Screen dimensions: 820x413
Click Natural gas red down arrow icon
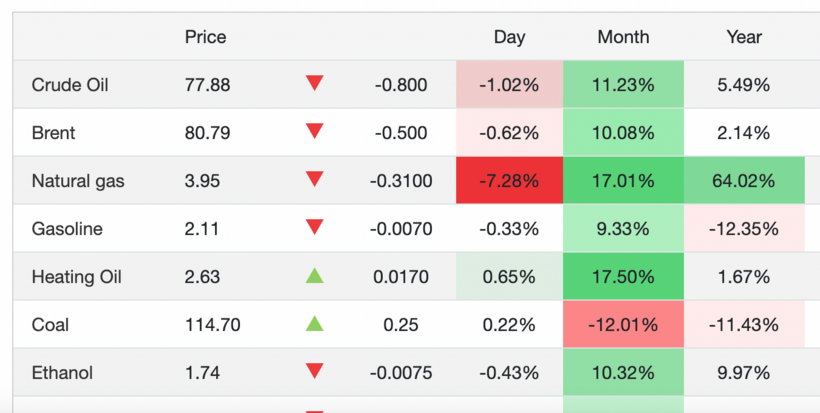tap(315, 180)
